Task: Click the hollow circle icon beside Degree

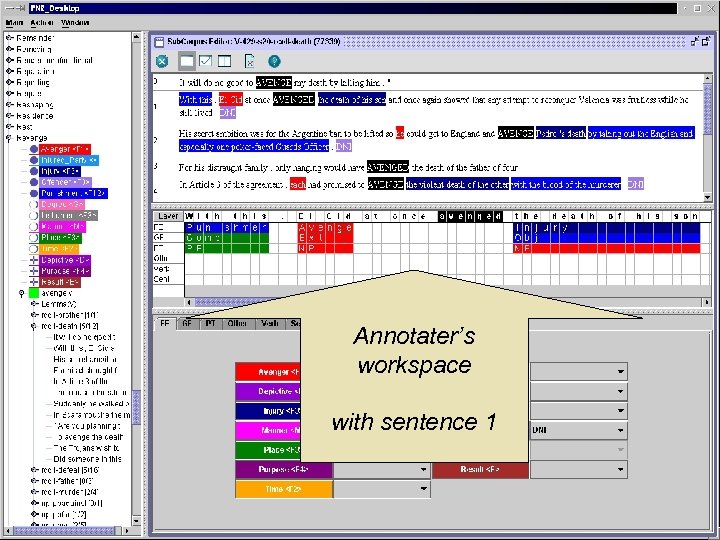Action: 34,204
